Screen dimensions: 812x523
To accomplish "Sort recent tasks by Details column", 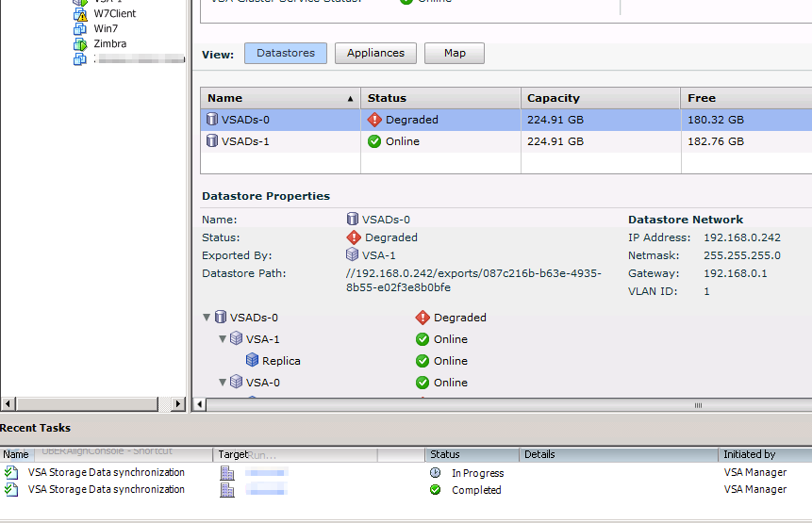I will 619,454.
